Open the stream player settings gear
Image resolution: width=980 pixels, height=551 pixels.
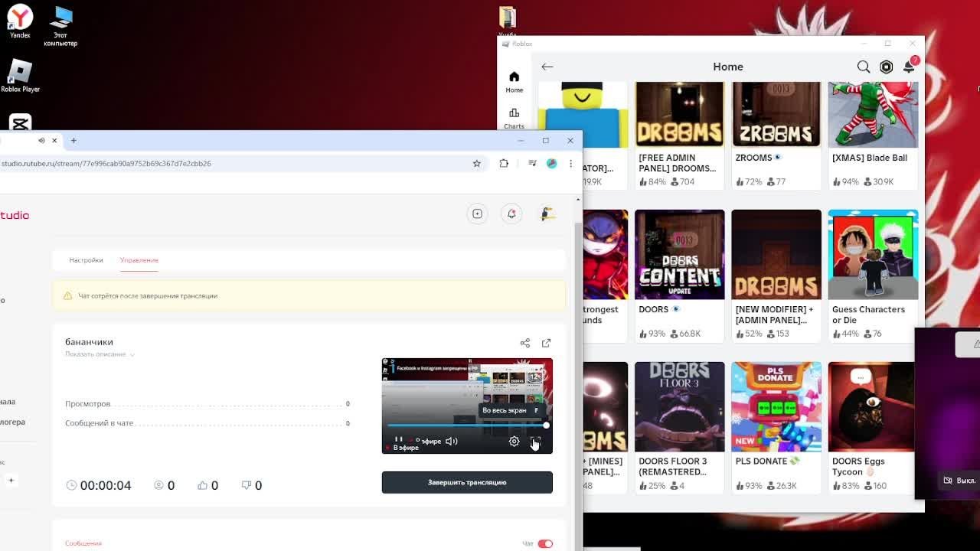coord(514,442)
